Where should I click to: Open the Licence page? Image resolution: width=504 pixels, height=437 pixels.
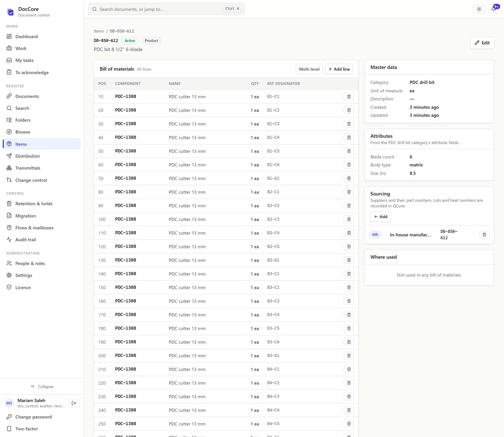click(x=42, y=287)
